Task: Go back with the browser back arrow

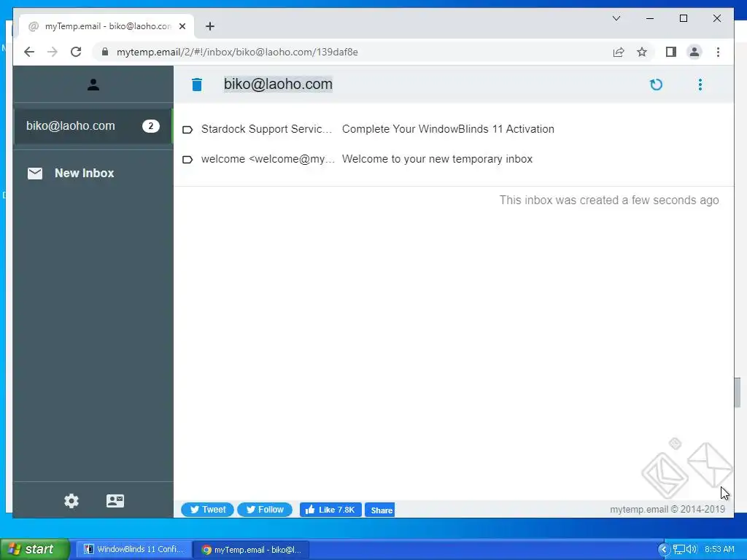Action: (29, 52)
